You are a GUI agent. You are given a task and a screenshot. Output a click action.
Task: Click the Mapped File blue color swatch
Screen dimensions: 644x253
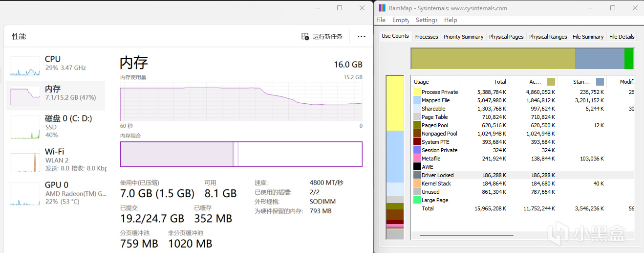tap(417, 100)
